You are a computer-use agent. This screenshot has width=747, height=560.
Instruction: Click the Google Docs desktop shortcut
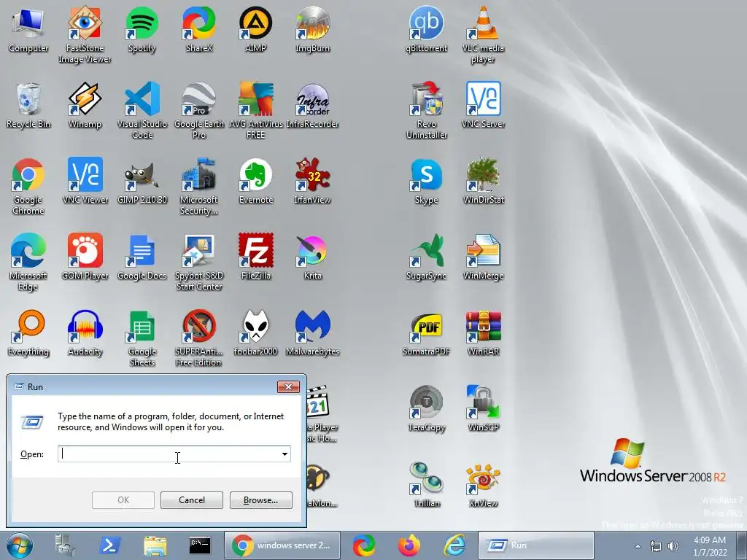pos(142,257)
